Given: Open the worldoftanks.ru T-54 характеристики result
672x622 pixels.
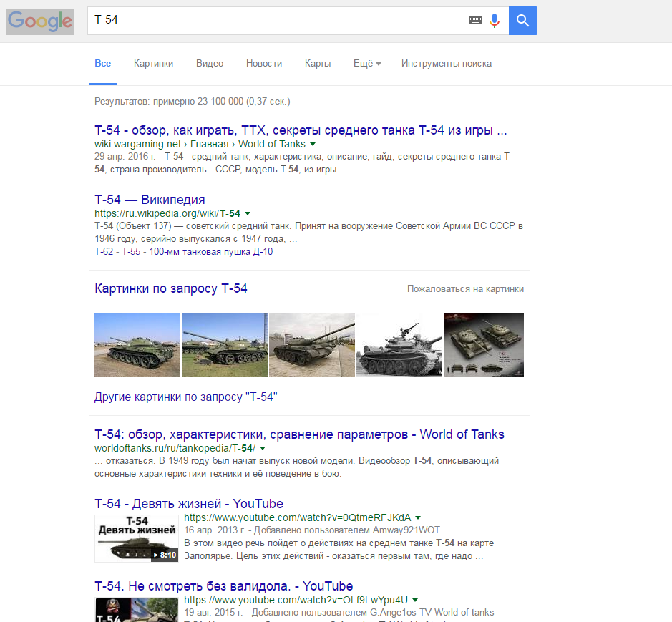Looking at the screenshot, I should click(299, 434).
